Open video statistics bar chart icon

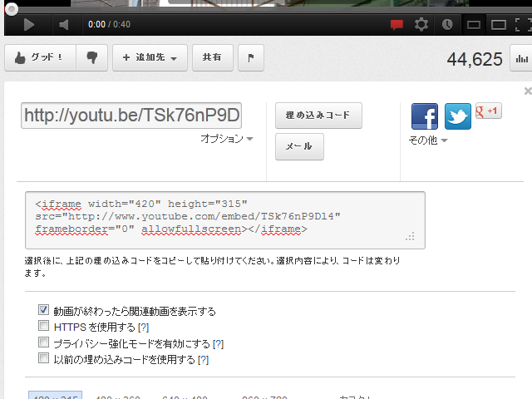pos(522,59)
